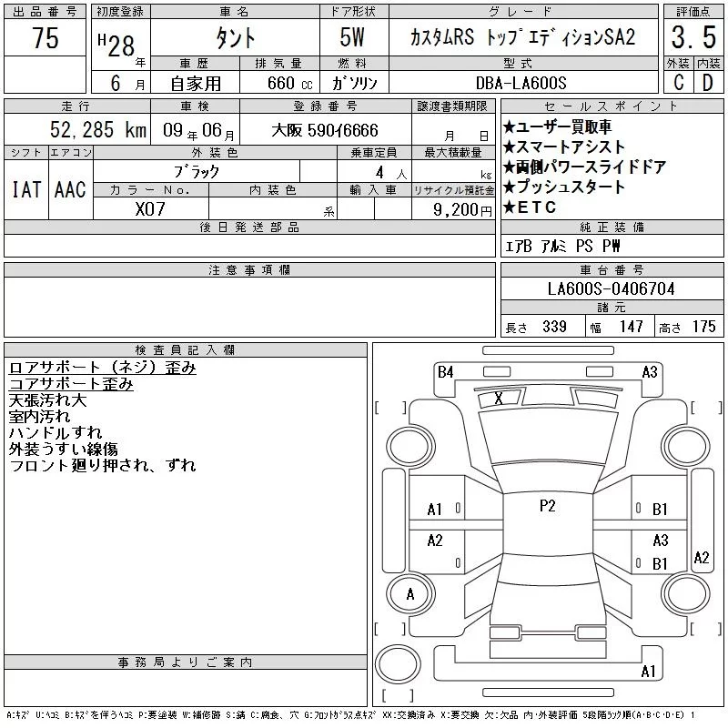Select inspector note フロント廻り押され、ずれ
This screenshot has width=728, height=728.
[x=103, y=465]
